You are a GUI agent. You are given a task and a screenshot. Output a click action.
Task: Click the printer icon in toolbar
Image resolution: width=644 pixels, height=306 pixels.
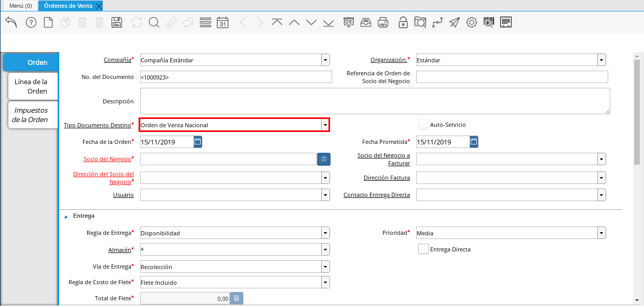tap(383, 22)
